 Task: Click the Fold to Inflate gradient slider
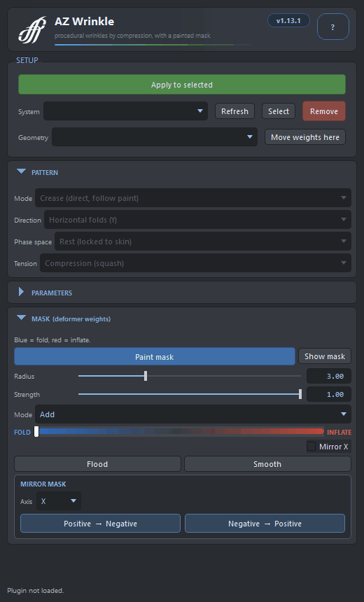[179, 431]
